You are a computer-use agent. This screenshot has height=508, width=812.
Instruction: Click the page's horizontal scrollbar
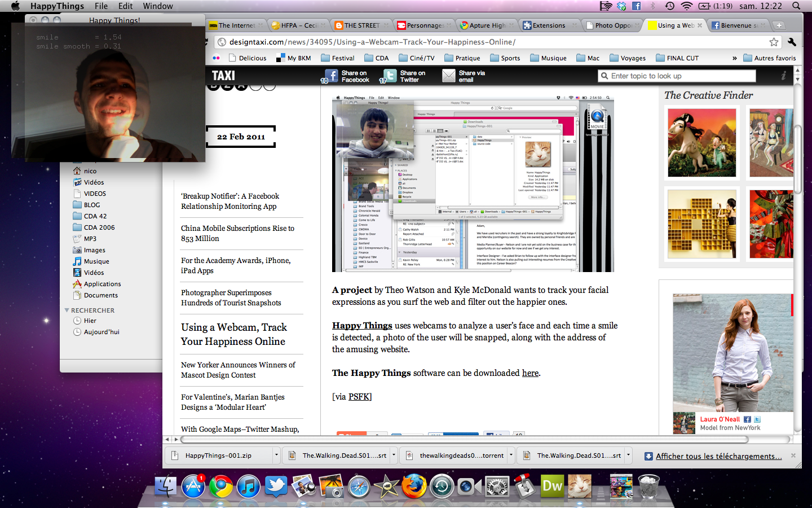[485, 439]
